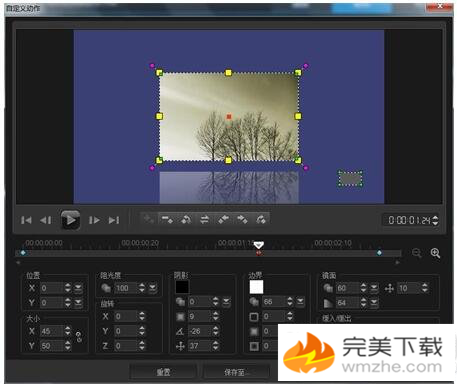Click the bottom-left yellow corner handle
The width and height of the screenshot is (457, 386).
(x=159, y=160)
